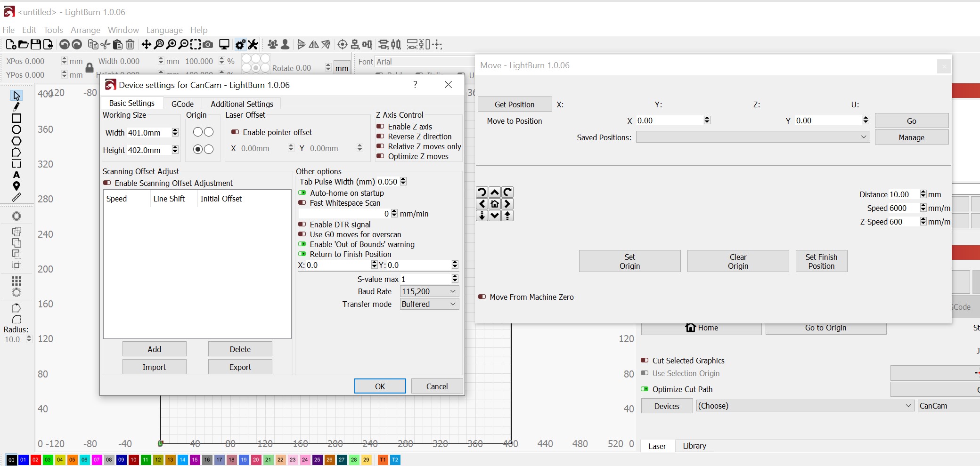Turn on Move From Machine Zero

click(x=482, y=297)
